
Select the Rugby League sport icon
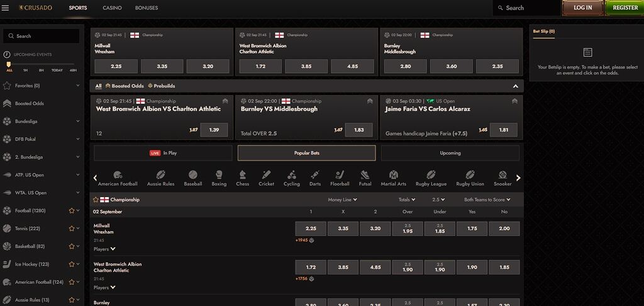pos(431,179)
